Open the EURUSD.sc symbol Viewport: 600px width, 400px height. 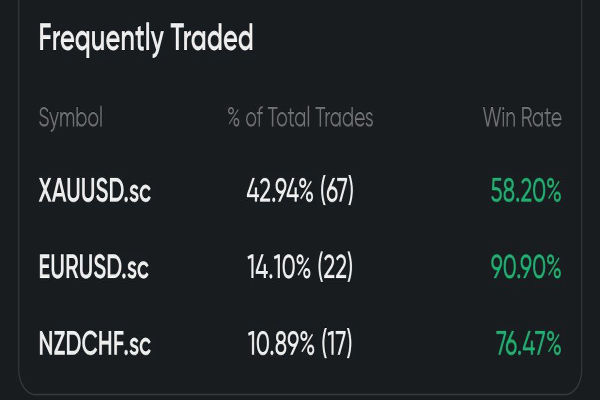point(94,268)
